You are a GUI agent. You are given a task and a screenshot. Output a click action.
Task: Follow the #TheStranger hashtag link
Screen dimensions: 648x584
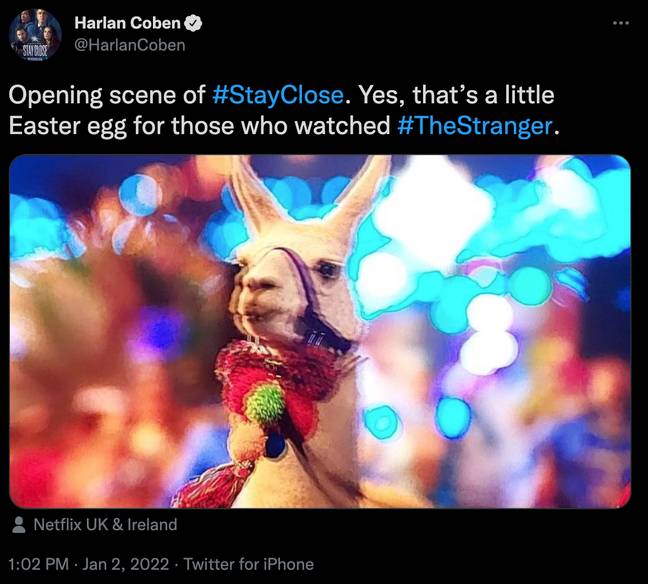click(475, 126)
